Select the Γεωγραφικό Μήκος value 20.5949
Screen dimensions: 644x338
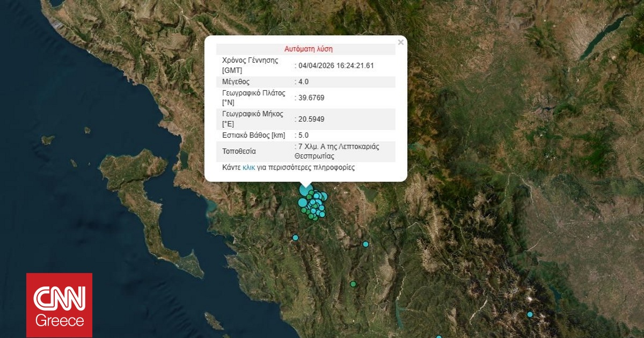312,119
